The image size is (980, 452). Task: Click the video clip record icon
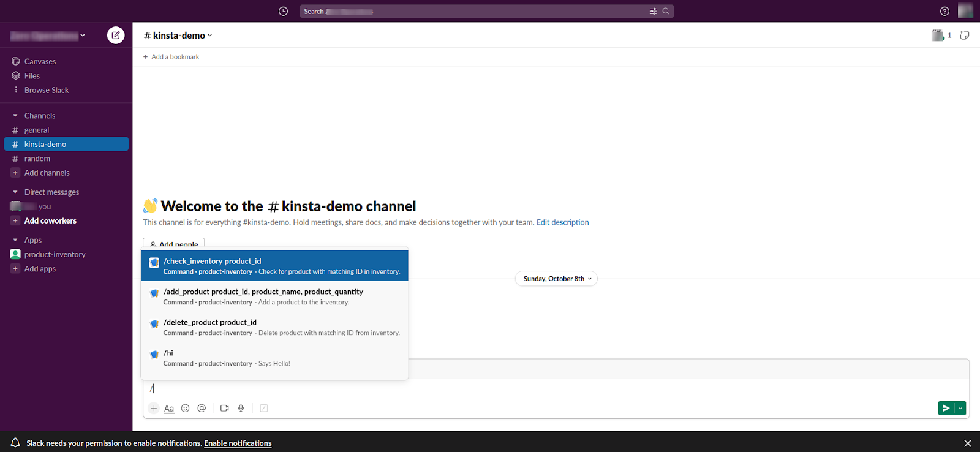point(225,408)
